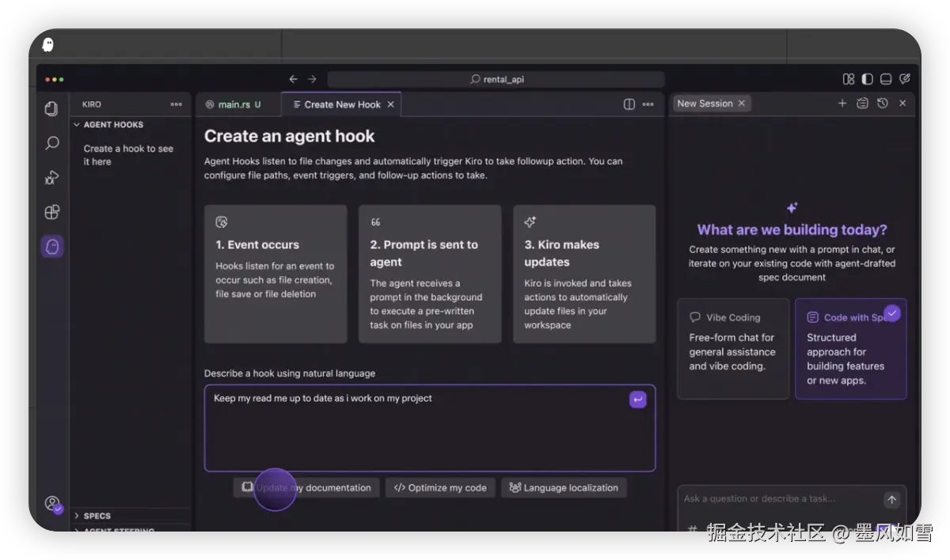This screenshot has width=950, height=560.
Task: Click the What are we building today heading
Action: coord(792,230)
